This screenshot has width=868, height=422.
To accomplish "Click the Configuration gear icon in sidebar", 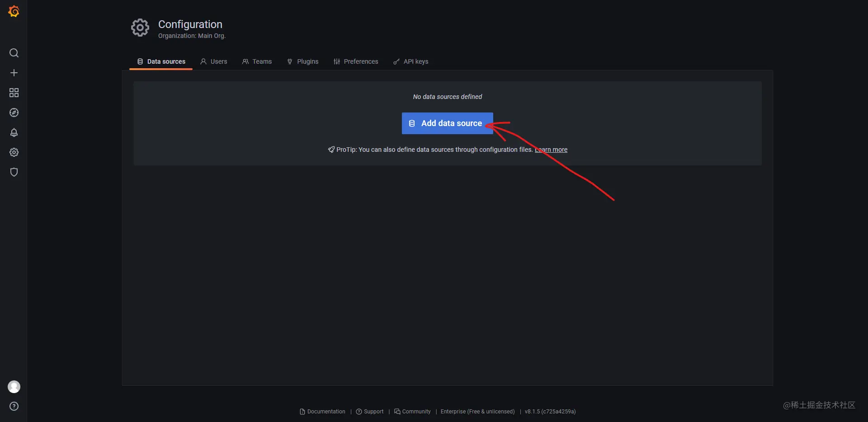I will [x=14, y=152].
